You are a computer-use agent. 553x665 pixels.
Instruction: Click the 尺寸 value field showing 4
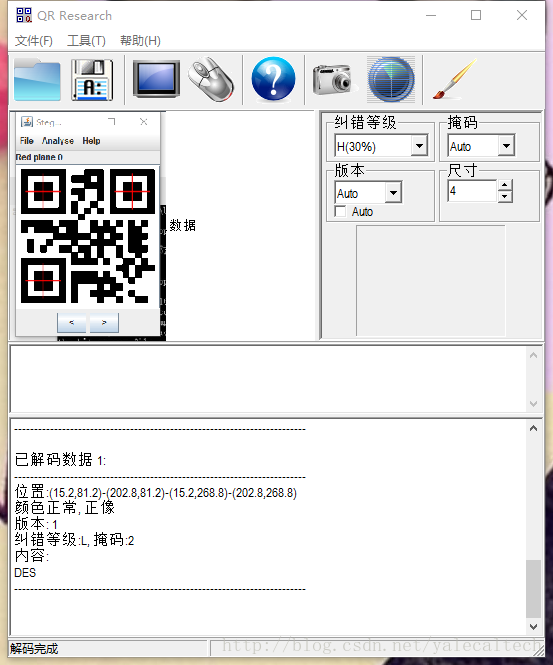(x=472, y=190)
